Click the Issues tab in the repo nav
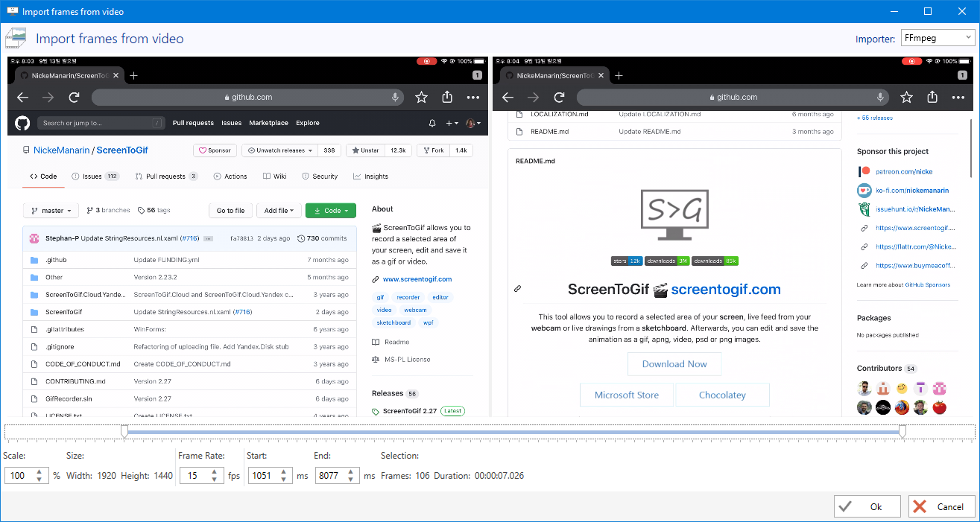The image size is (980, 522). pyautogui.click(x=95, y=176)
